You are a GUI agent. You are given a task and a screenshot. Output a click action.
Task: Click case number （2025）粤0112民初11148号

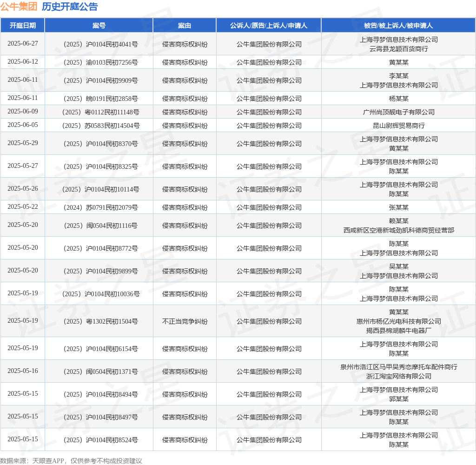tap(101, 113)
